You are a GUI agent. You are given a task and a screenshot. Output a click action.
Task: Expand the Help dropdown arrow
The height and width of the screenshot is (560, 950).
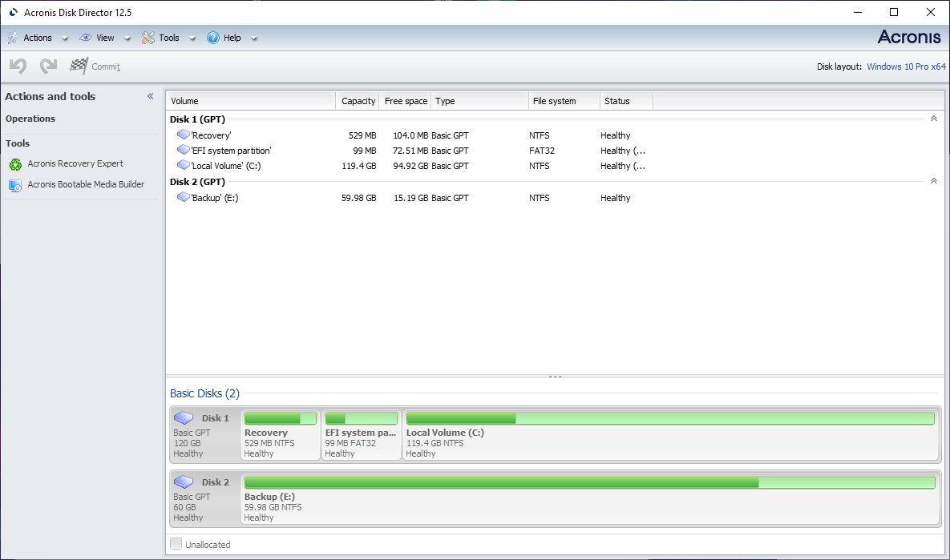[254, 38]
